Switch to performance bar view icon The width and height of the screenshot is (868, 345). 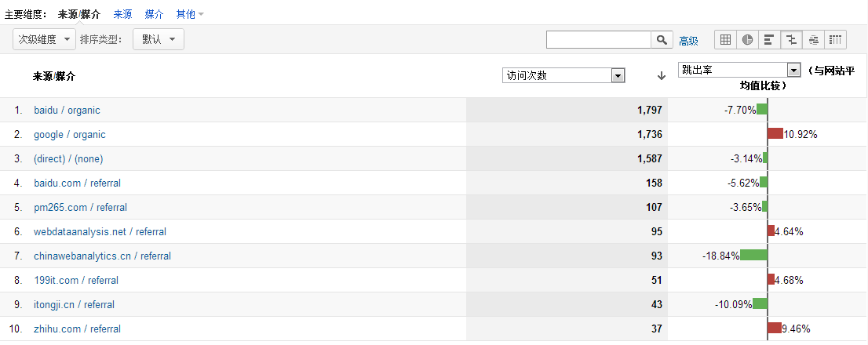click(x=769, y=39)
